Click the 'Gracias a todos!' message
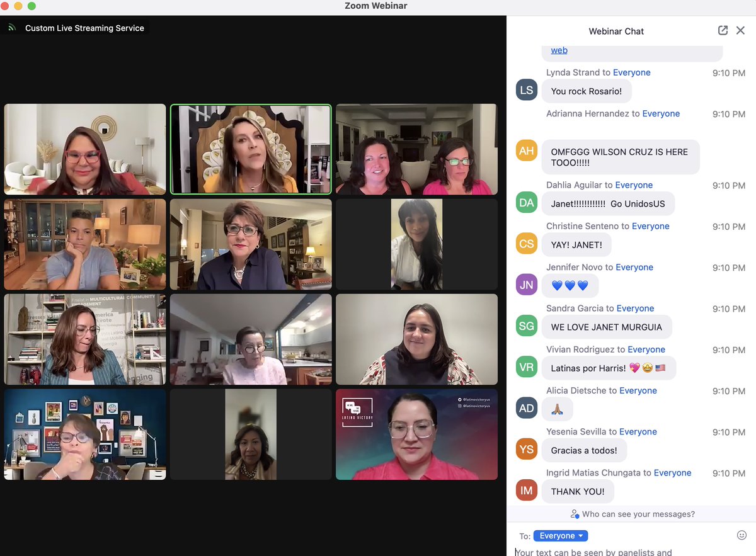Screen dimensions: 756x556 [584, 450]
